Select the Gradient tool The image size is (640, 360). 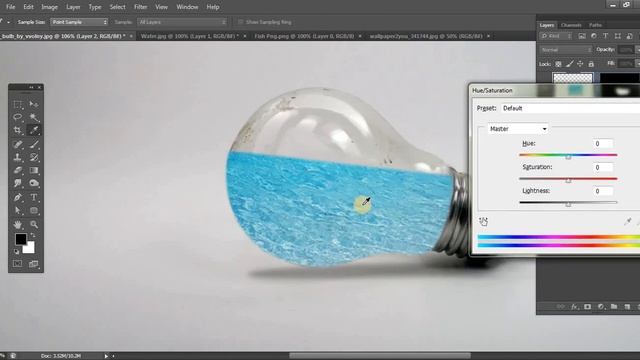pyautogui.click(x=34, y=170)
